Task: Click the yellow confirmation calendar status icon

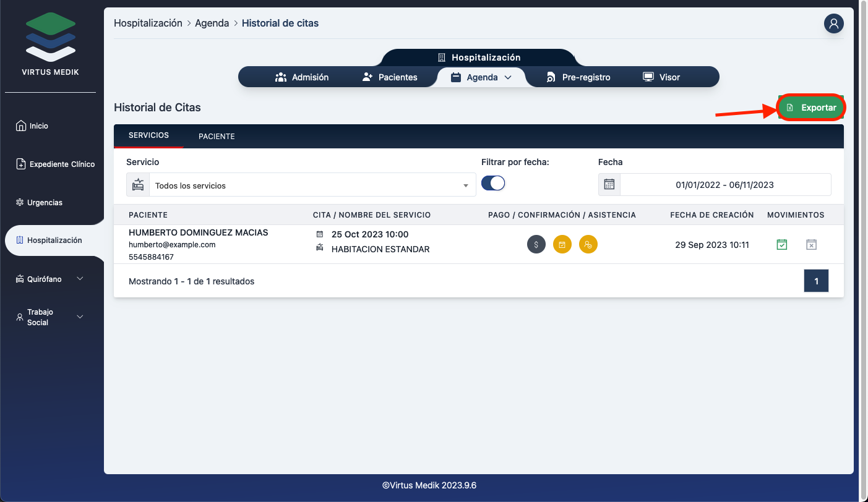Action: (x=562, y=245)
